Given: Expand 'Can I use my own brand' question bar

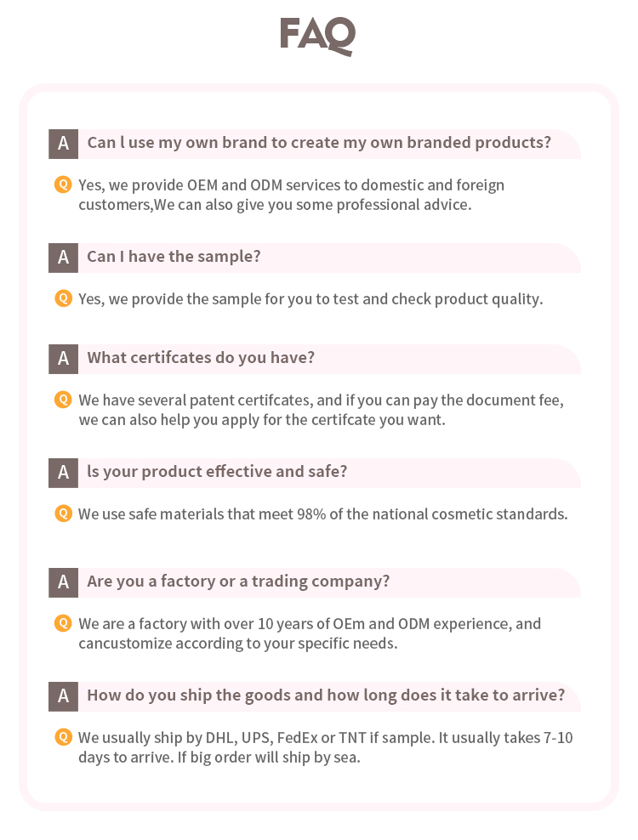Looking at the screenshot, I should 319,143.
